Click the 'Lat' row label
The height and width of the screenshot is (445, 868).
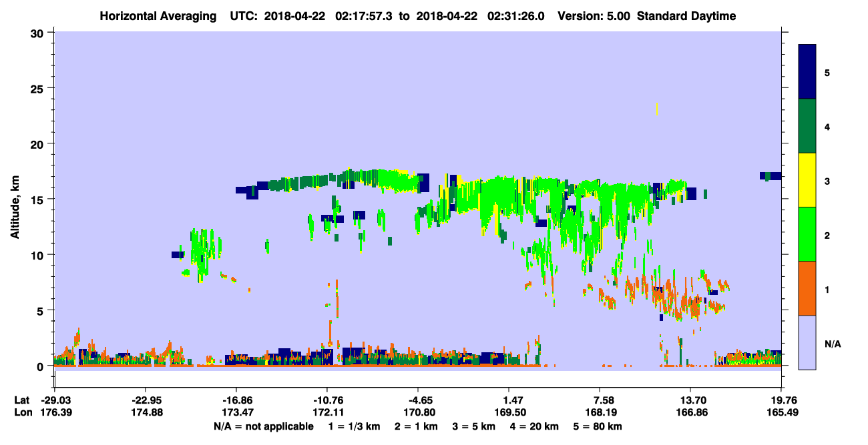point(22,400)
